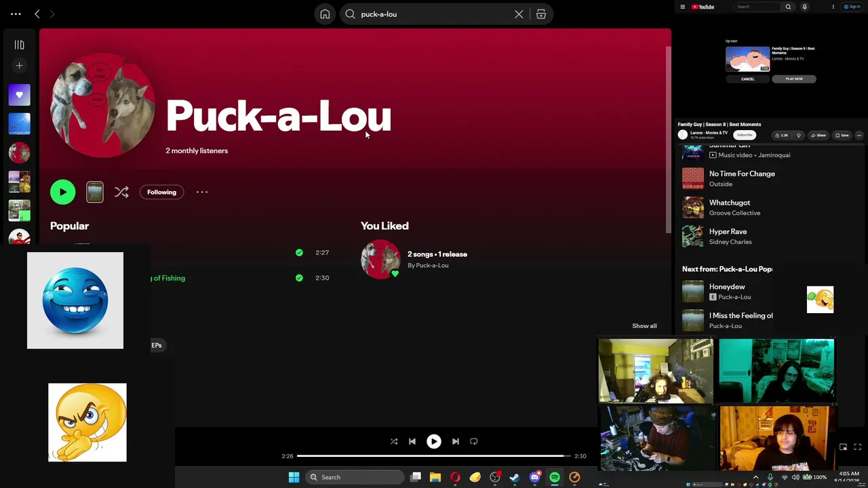Play Puck-a-Lou with the green play button

click(x=62, y=192)
